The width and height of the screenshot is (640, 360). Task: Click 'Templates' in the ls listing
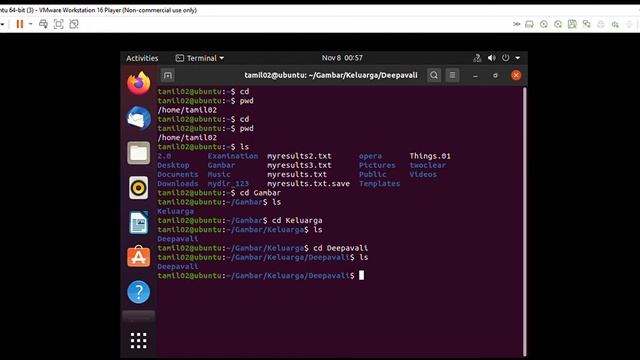coord(380,184)
